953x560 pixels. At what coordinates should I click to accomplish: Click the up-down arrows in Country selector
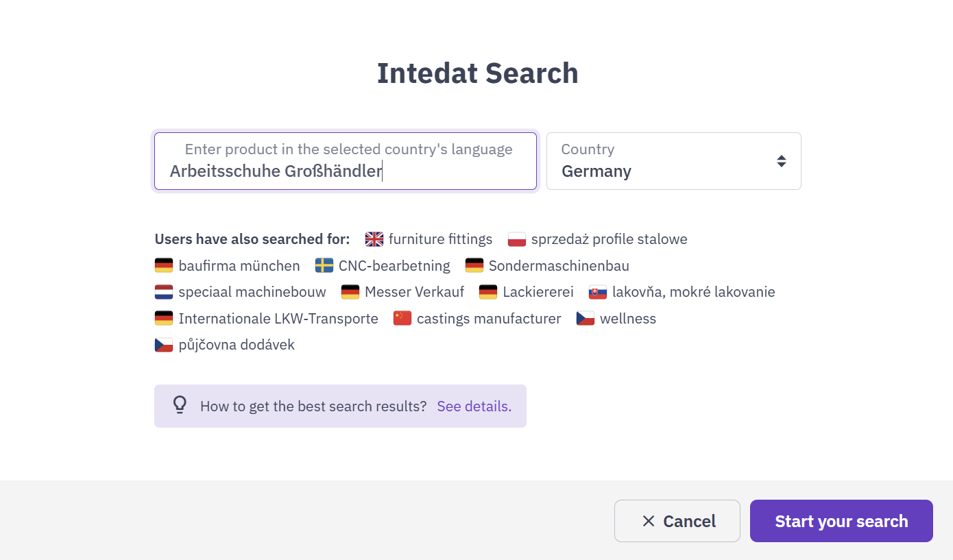pos(782,161)
